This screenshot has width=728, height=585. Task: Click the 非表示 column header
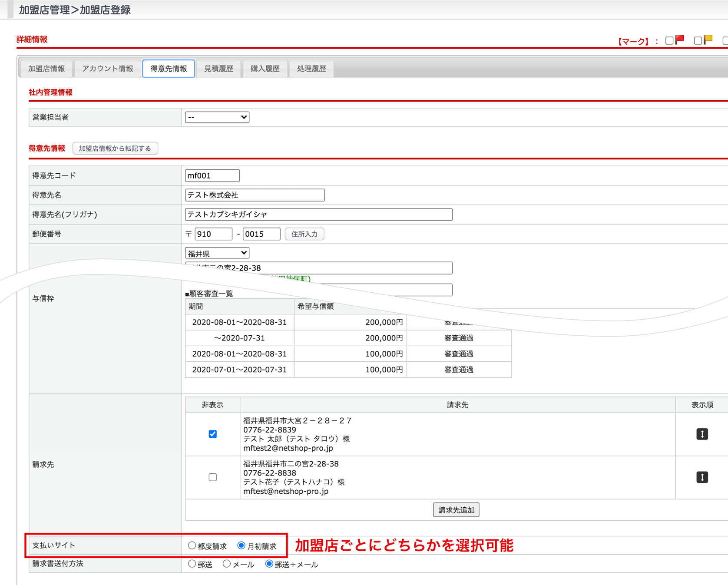[212, 405]
